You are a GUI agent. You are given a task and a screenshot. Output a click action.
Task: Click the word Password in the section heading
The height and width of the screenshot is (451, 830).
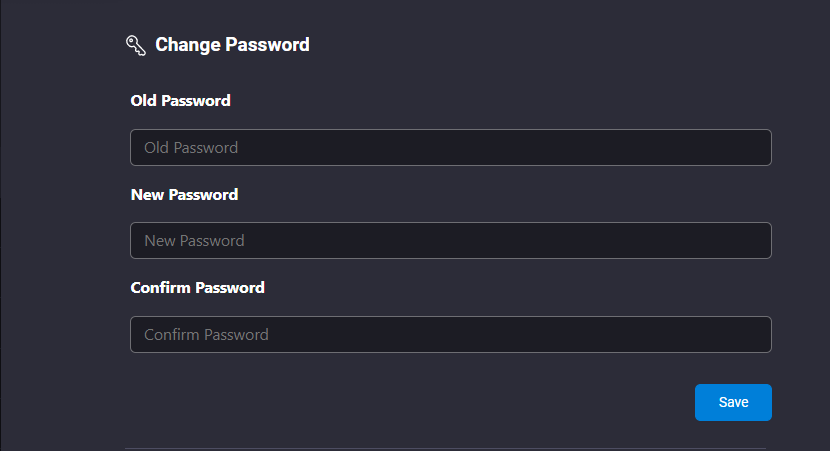pyautogui.click(x=267, y=45)
